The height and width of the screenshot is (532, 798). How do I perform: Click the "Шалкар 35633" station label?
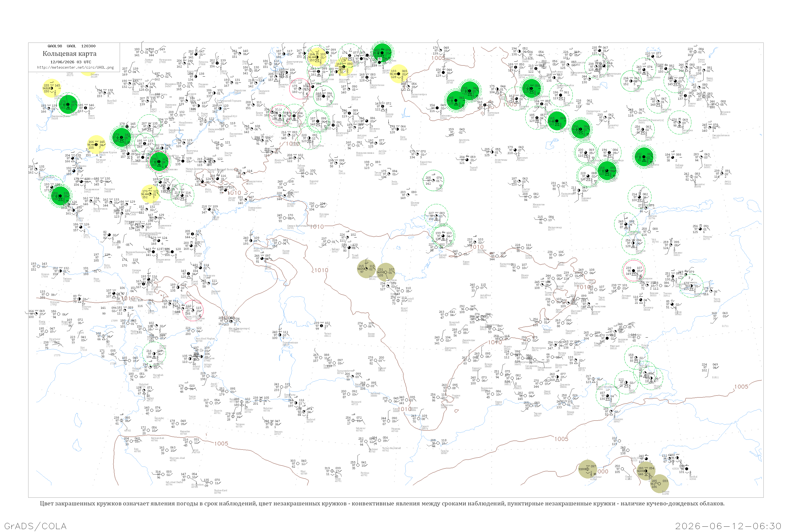pos(415,203)
